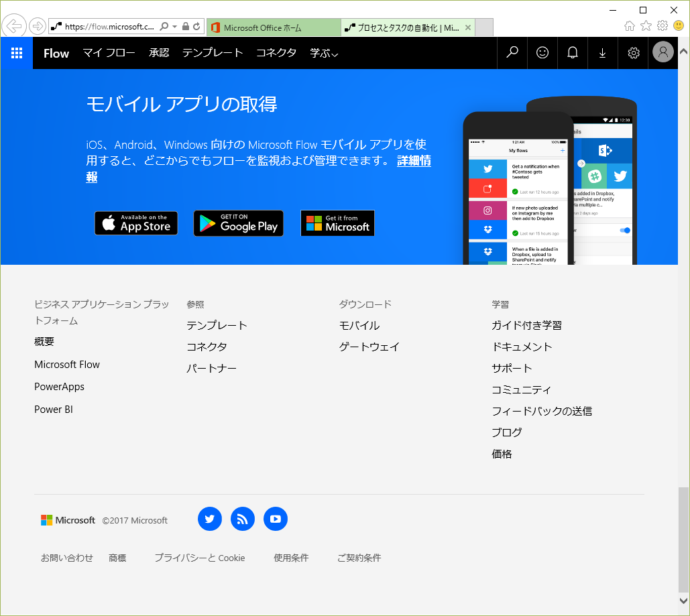Image resolution: width=690 pixels, height=616 pixels.
Task: Click the search magnifier in the Flow header
Action: tap(512, 53)
